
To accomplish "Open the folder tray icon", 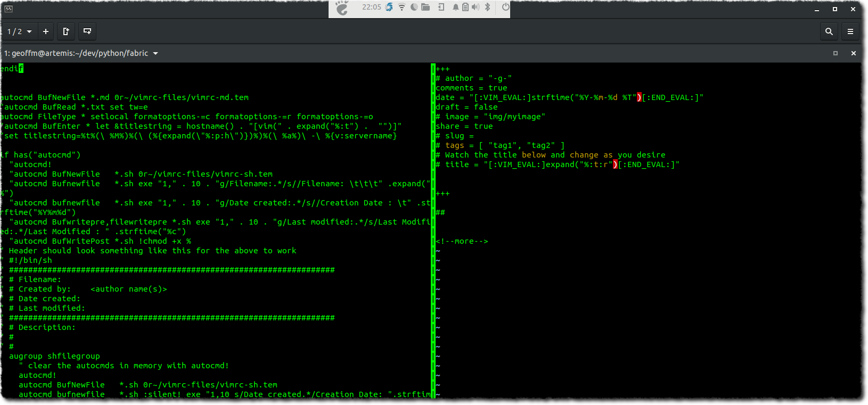I will pos(425,7).
